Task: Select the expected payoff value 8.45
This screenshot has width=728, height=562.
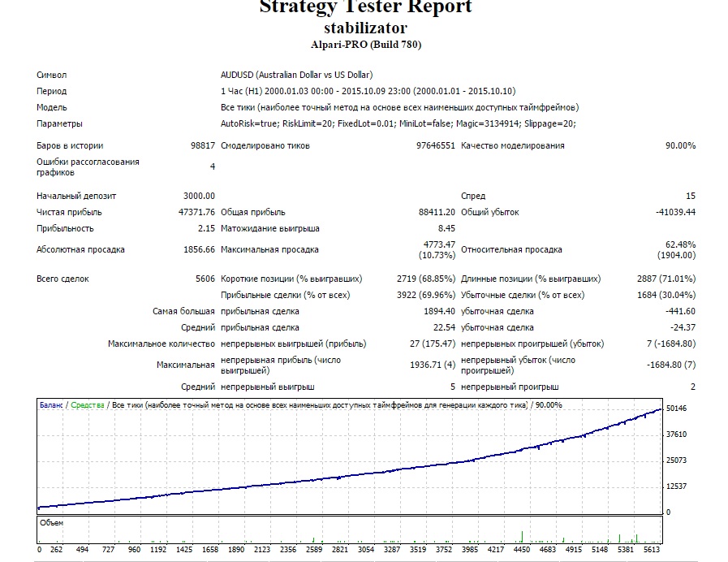Action: tap(446, 228)
